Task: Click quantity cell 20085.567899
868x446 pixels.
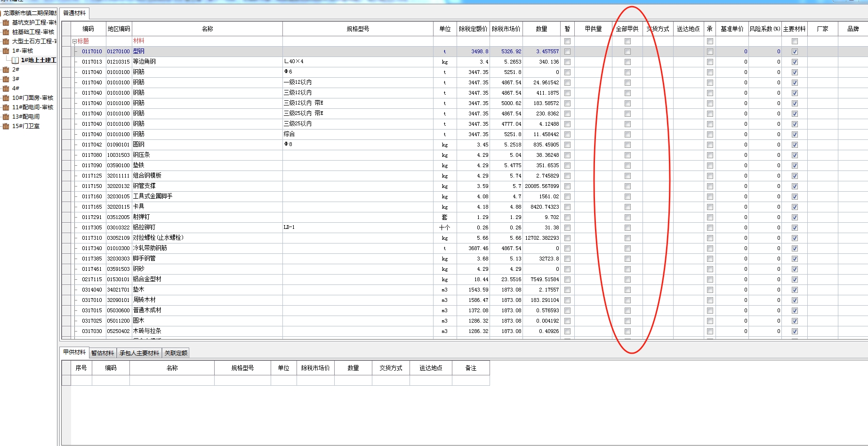Action: tap(541, 187)
